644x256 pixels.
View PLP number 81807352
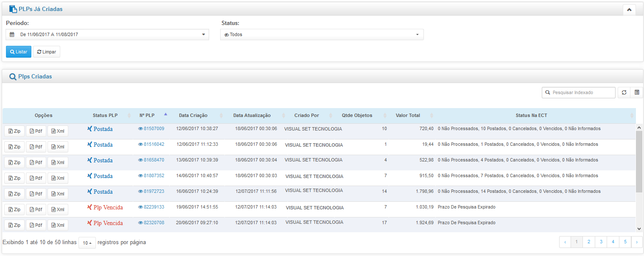[151, 175]
